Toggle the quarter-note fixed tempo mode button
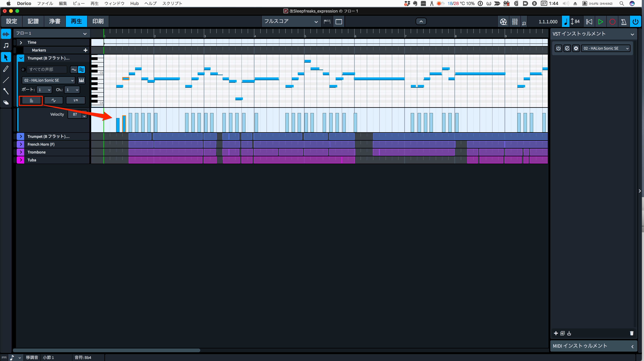The width and height of the screenshot is (644, 361). [565, 22]
